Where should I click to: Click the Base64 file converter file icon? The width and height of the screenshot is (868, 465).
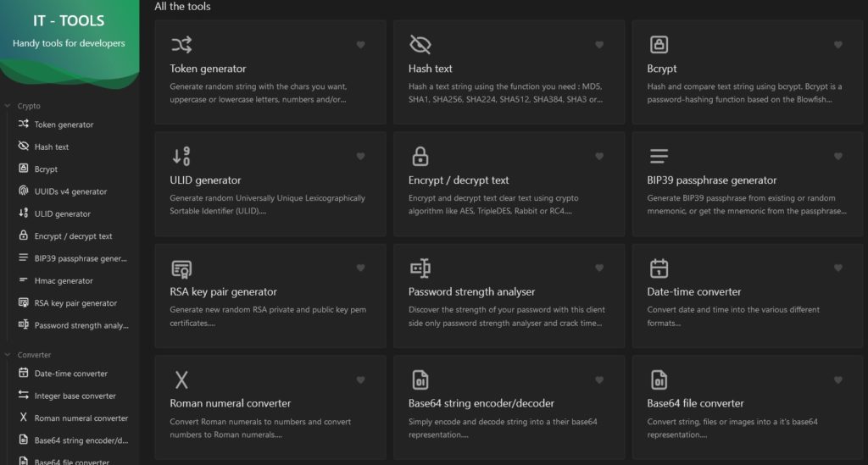click(659, 379)
